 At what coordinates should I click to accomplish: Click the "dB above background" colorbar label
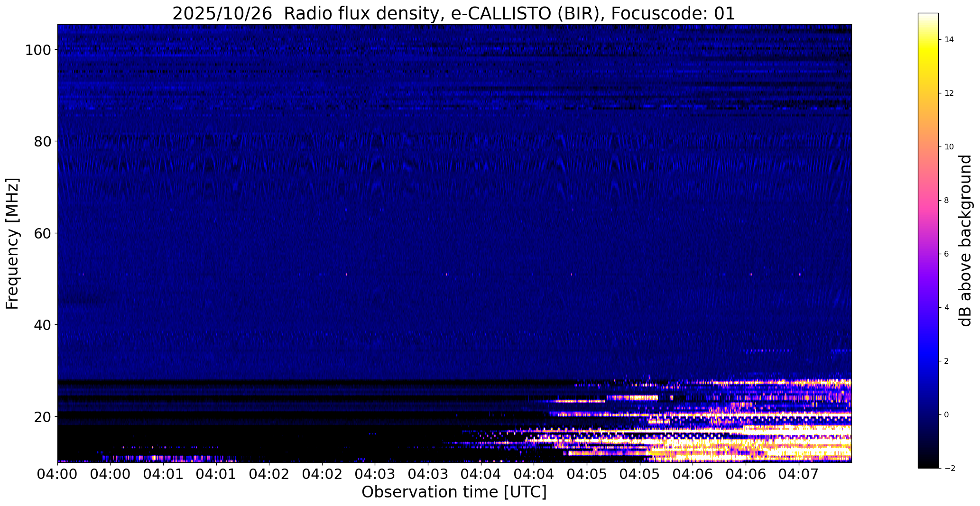point(965,240)
